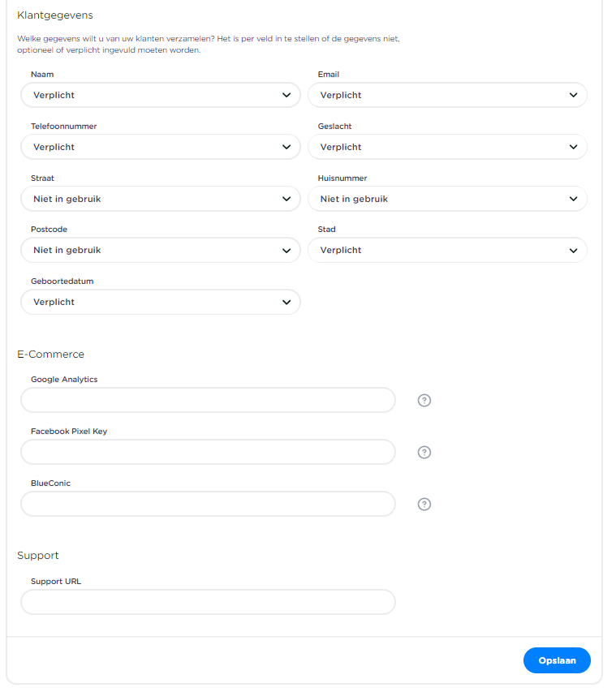The height and width of the screenshot is (692, 616).
Task: Click the chevron arrow of Geboortedatum dropdown
Action: click(286, 302)
